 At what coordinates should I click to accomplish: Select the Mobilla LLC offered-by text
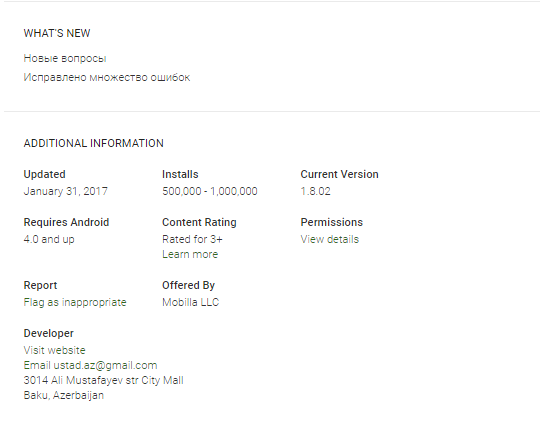coord(191,302)
